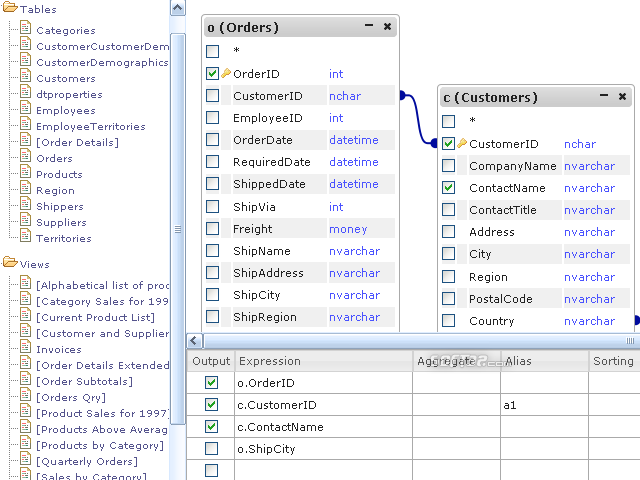Click the Expression column header
640x480 pixels.
tap(324, 361)
